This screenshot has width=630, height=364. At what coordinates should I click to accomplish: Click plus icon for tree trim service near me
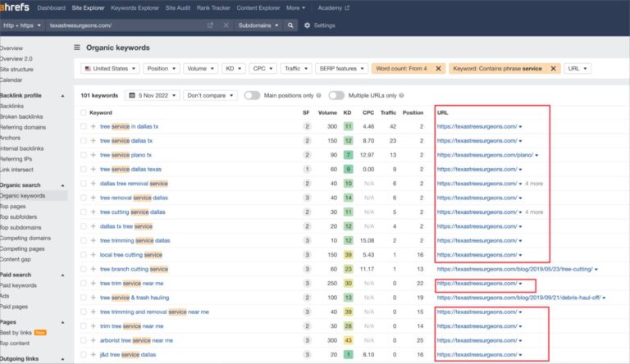point(94,283)
